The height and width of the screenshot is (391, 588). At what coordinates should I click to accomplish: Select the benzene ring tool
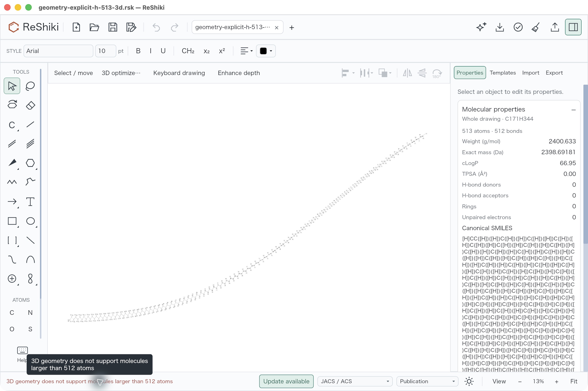pos(30,163)
